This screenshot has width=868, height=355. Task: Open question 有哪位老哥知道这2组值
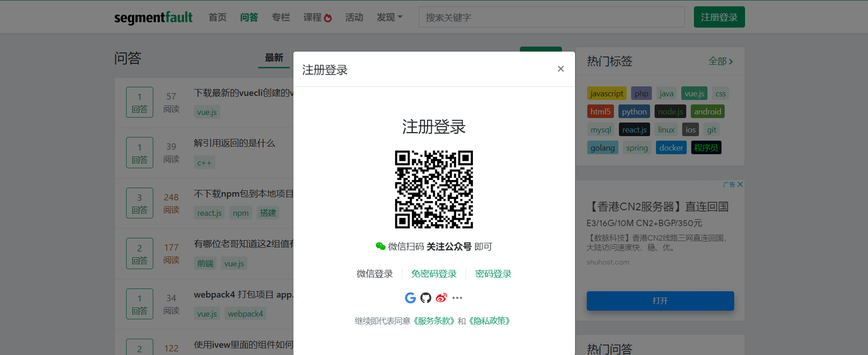tap(244, 244)
